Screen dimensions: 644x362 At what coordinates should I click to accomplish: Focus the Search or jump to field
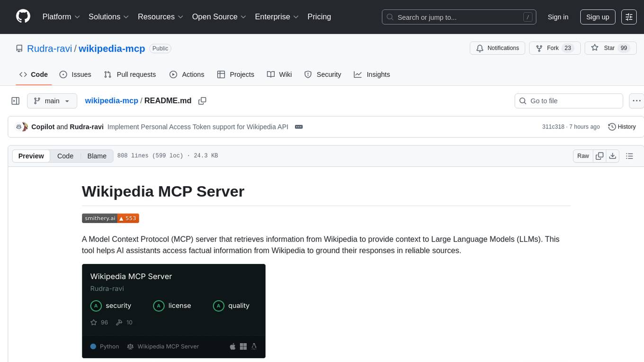click(x=459, y=17)
